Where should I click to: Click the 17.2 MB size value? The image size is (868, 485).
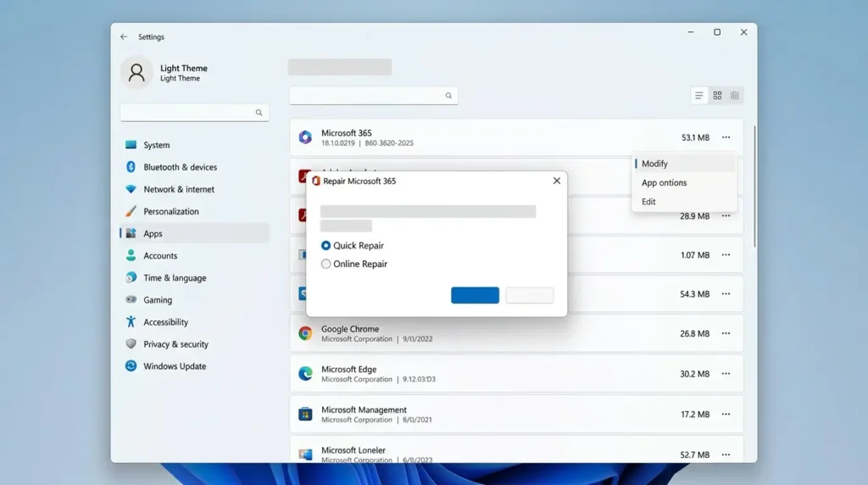pyautogui.click(x=695, y=414)
